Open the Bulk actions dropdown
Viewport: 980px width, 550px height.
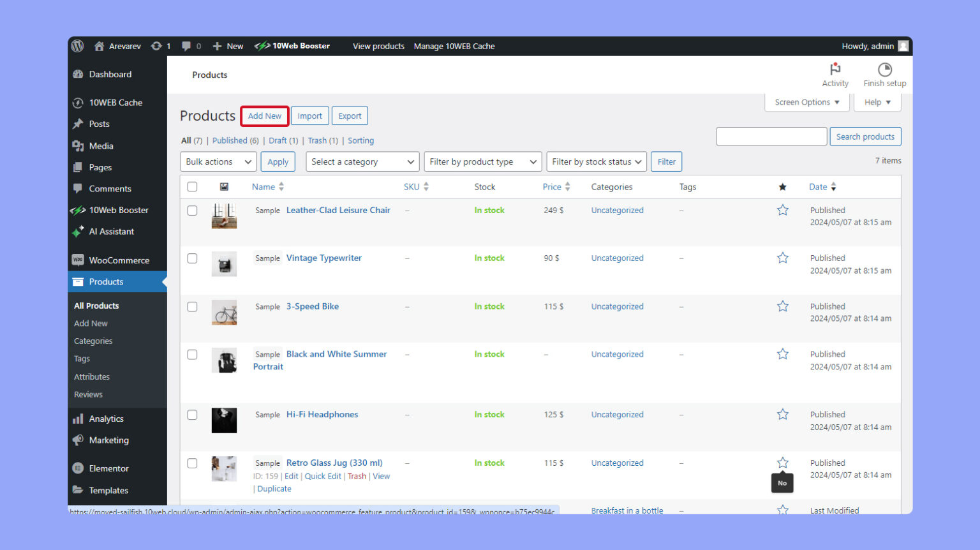[218, 162]
